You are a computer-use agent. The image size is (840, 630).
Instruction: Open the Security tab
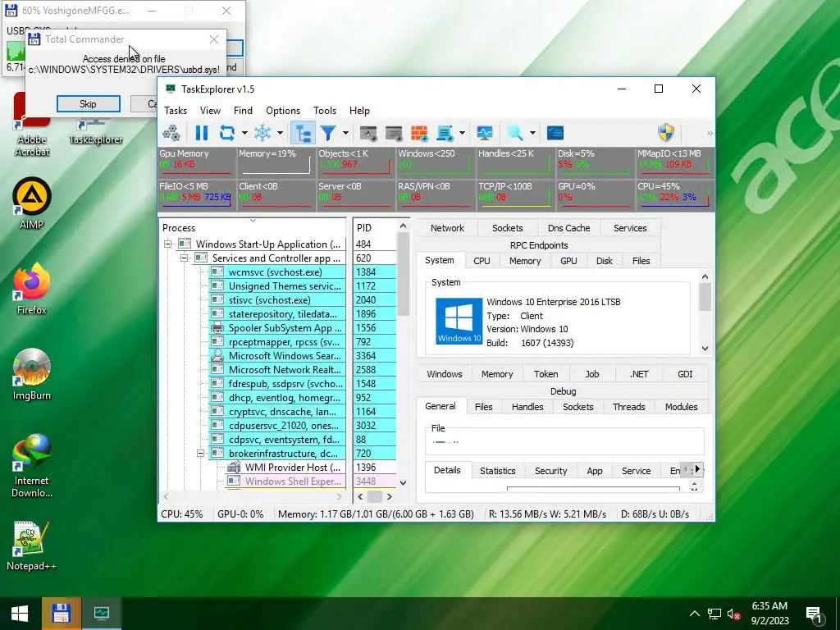[x=550, y=471]
